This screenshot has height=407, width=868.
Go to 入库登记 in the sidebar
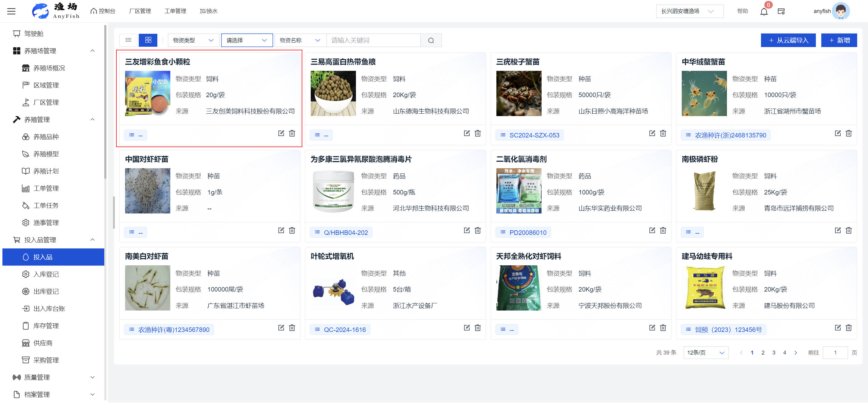(46, 274)
